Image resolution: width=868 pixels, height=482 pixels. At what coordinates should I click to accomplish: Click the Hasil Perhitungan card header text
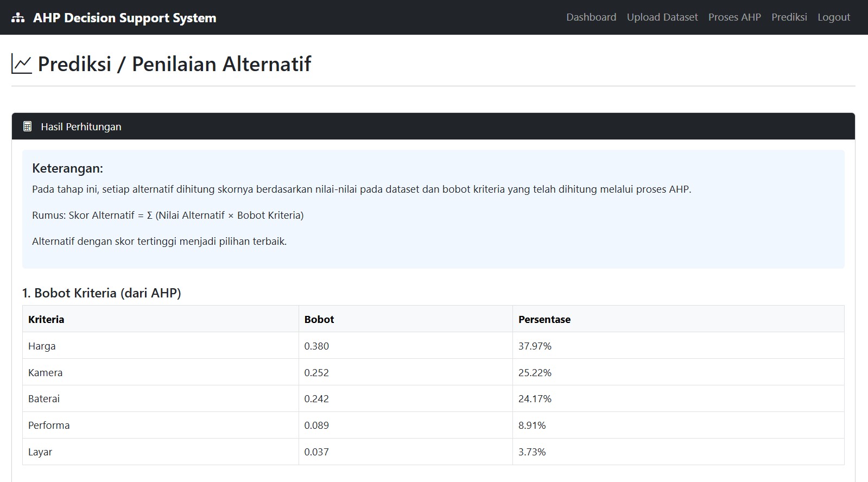[x=81, y=126]
